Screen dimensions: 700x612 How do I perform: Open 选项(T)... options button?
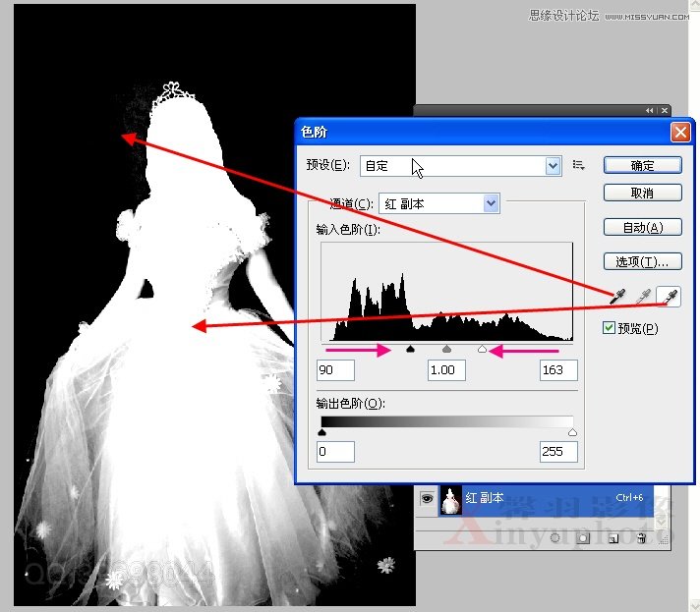(x=642, y=261)
